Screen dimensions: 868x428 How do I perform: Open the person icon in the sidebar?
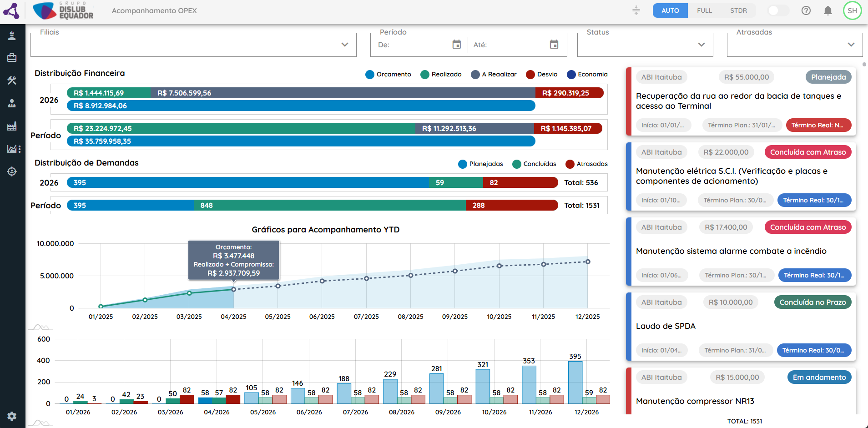[12, 35]
